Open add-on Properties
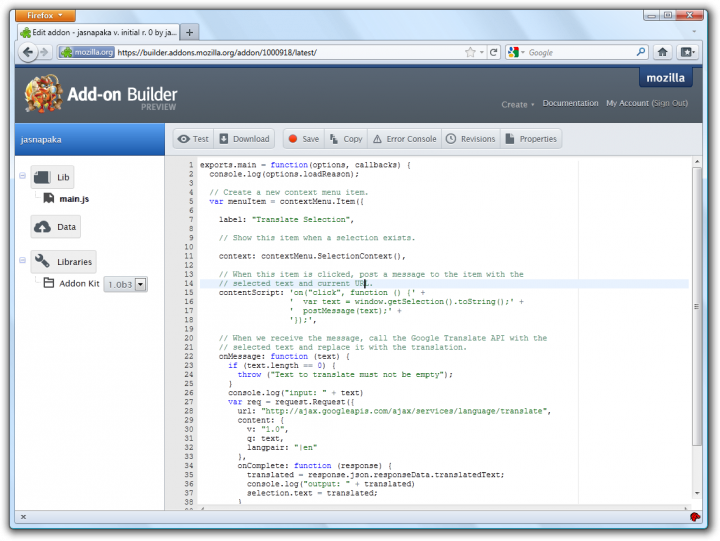720x541 pixels. pyautogui.click(x=530, y=139)
